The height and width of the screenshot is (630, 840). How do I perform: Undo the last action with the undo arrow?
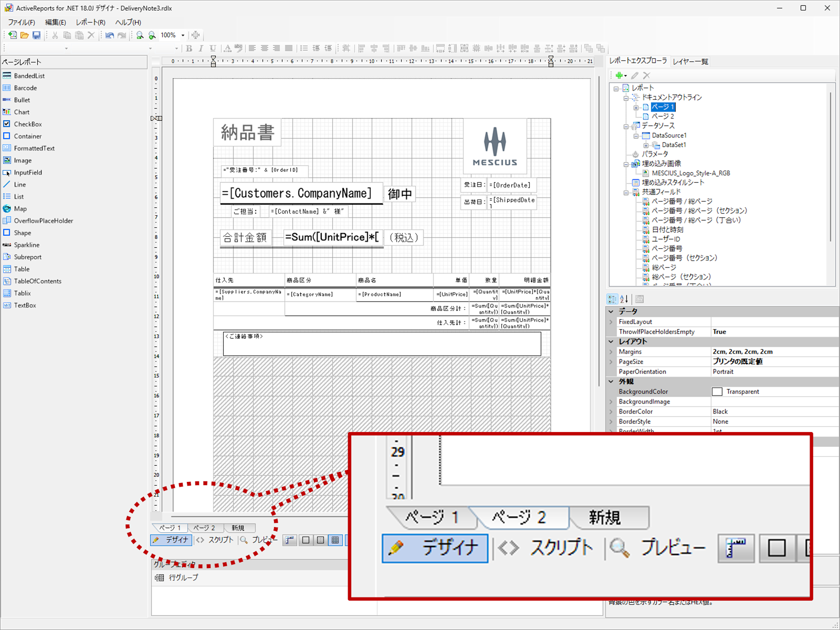[x=109, y=35]
